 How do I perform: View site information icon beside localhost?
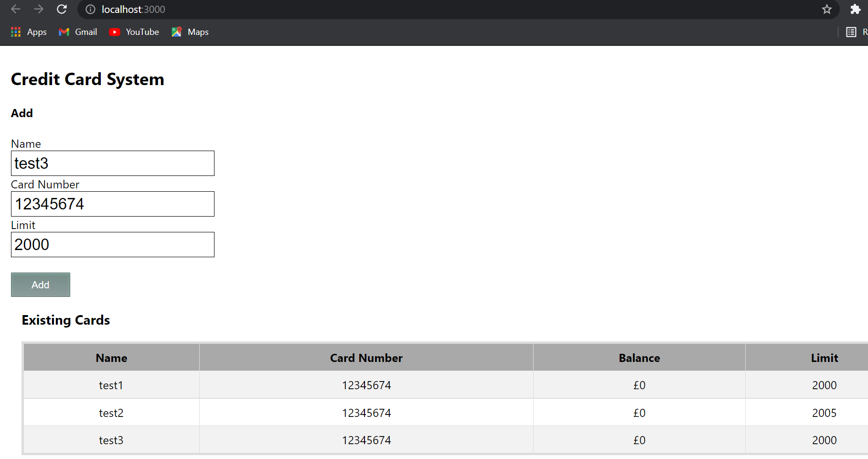[x=90, y=10]
